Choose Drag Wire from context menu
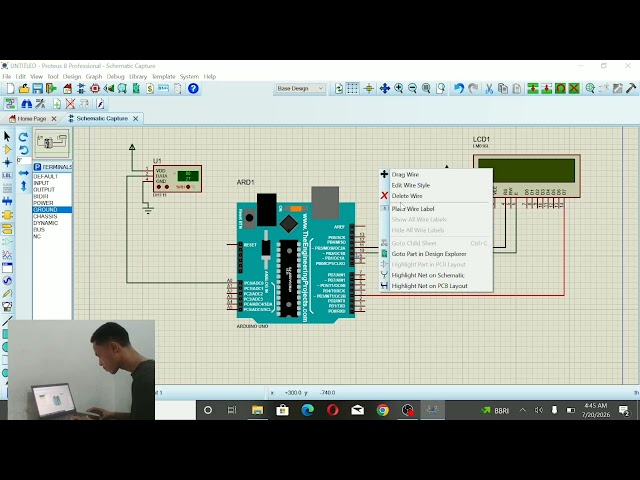The width and height of the screenshot is (640, 480). point(436,174)
